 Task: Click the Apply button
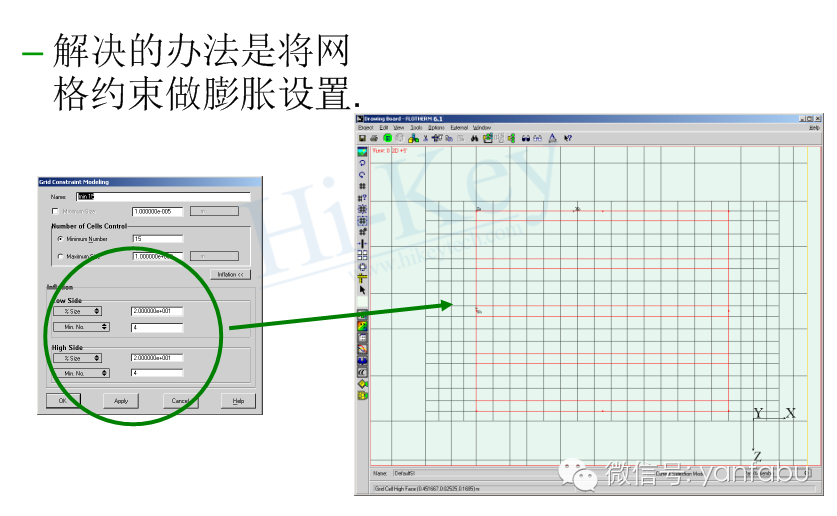(x=121, y=401)
